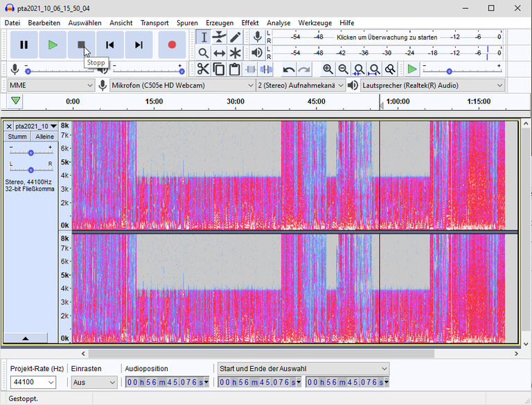This screenshot has height=405, width=532.
Task: Cut the selection with scissors icon
Action: point(203,69)
